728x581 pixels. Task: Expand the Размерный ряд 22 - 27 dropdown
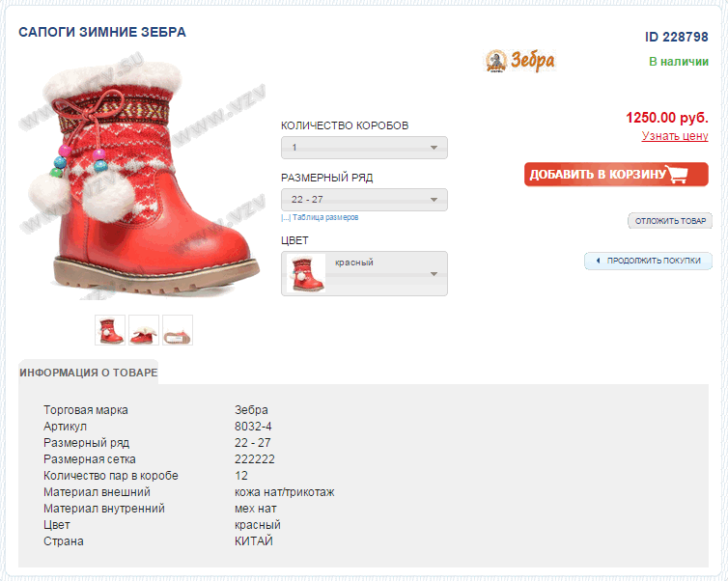(364, 200)
